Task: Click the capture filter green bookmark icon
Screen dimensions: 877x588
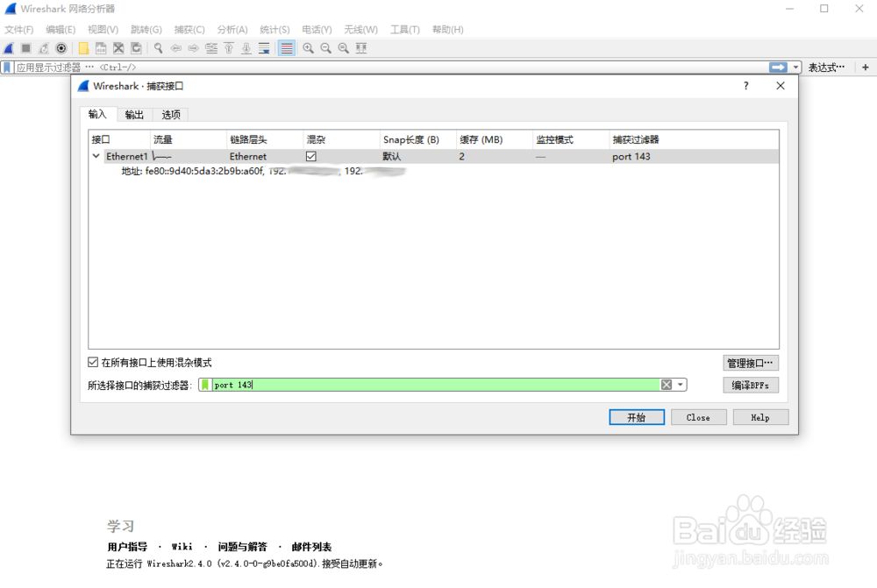Action: point(205,385)
